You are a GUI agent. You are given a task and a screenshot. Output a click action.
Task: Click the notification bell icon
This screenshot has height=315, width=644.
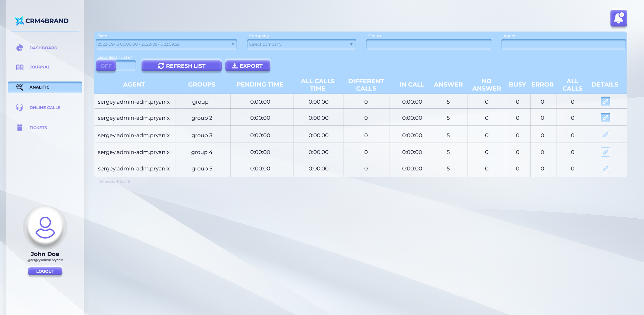coord(619,18)
